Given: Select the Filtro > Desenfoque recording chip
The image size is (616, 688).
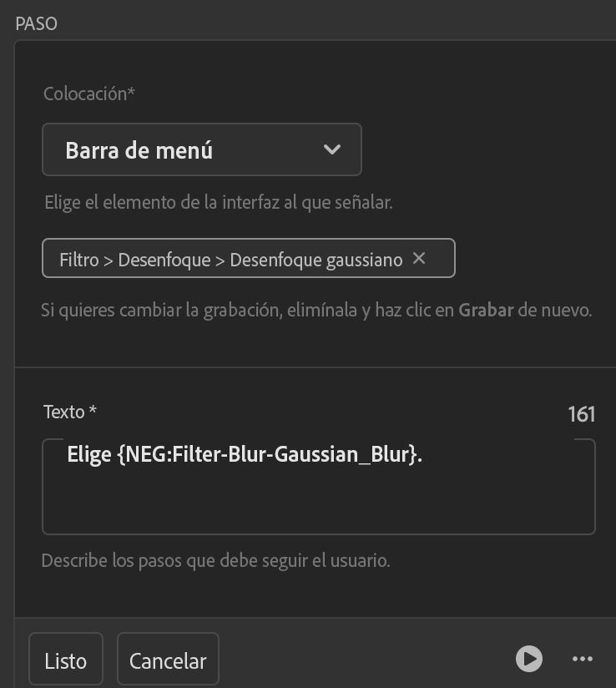Looking at the screenshot, I should [230, 260].
